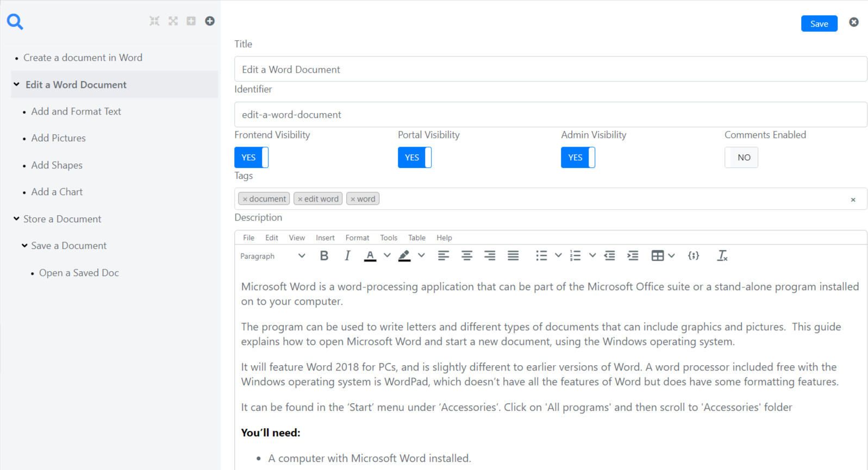Align text left

[444, 255]
